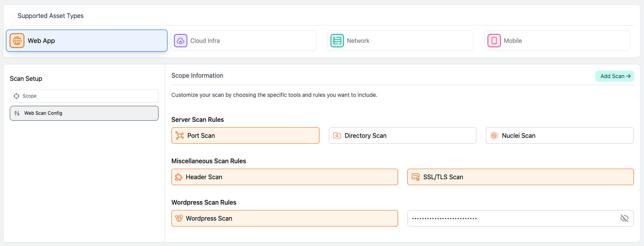Click the Nuclei Scan atom icon

pos(494,135)
